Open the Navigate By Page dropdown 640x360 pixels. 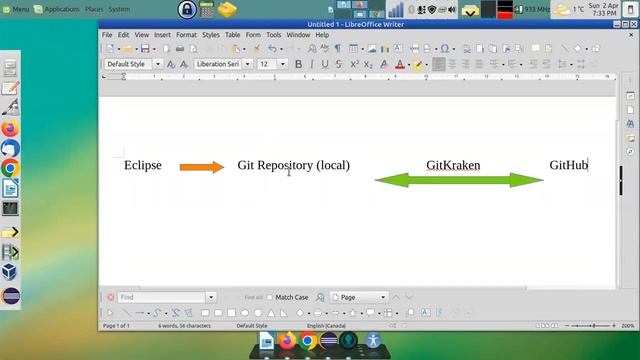(x=359, y=297)
